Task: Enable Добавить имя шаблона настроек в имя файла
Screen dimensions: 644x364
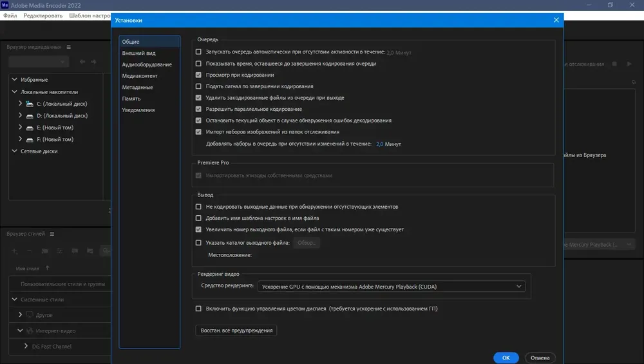Action: click(198, 218)
